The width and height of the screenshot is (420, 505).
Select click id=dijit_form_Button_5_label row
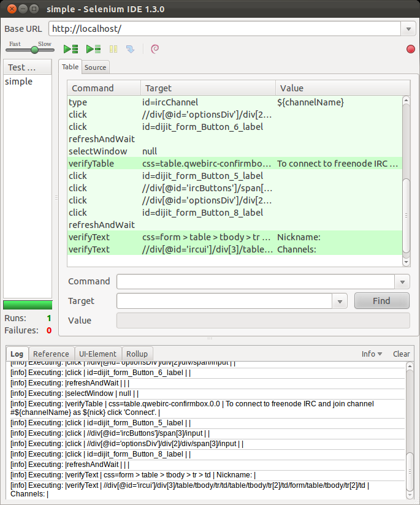coord(235,175)
